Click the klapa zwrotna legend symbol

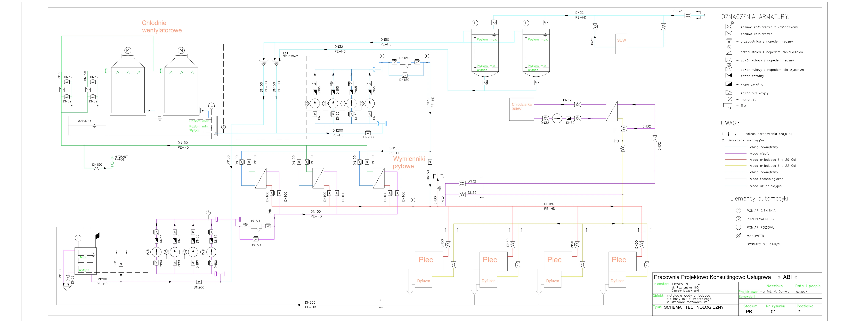pos(728,84)
